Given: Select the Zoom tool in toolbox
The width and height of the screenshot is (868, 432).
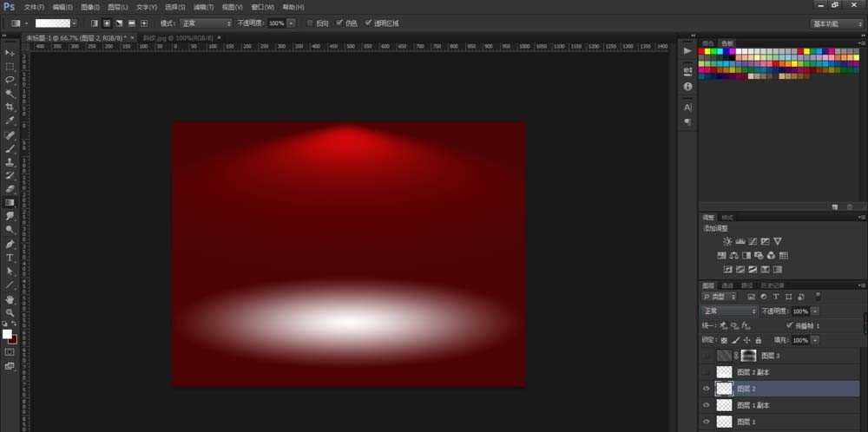Looking at the screenshot, I should tap(10, 312).
